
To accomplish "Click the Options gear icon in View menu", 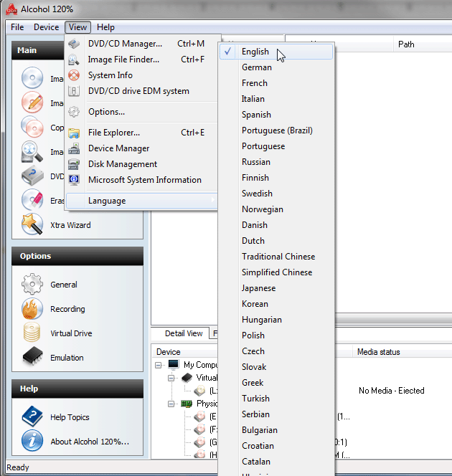I will (x=74, y=112).
